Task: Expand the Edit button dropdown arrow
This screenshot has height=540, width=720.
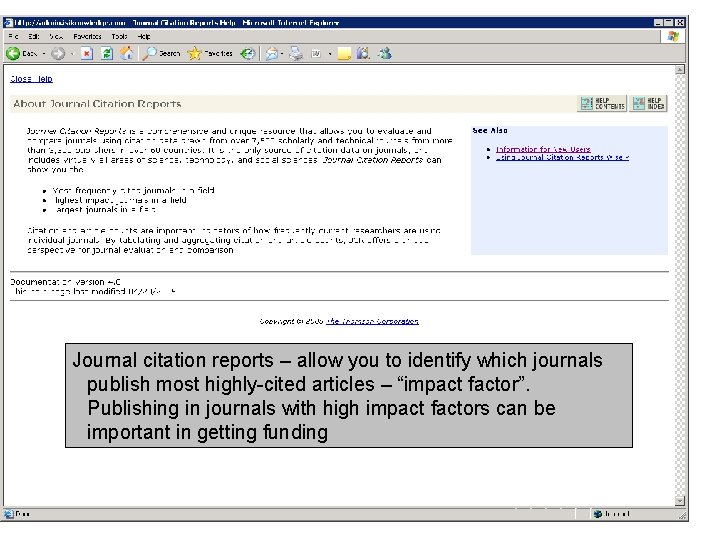Action: click(330, 54)
